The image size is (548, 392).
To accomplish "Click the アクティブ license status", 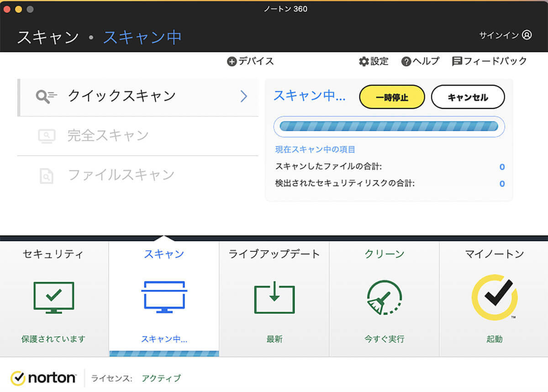I will coord(161,378).
